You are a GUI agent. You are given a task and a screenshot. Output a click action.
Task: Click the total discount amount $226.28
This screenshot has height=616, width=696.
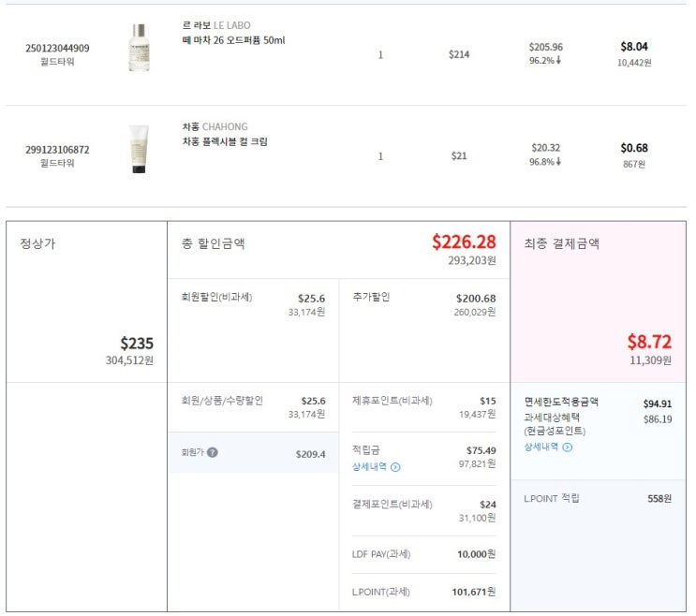464,242
